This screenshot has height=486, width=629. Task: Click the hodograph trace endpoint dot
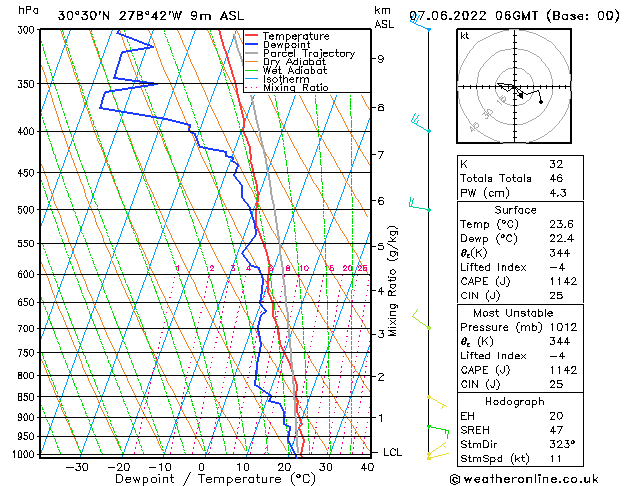click(x=541, y=102)
